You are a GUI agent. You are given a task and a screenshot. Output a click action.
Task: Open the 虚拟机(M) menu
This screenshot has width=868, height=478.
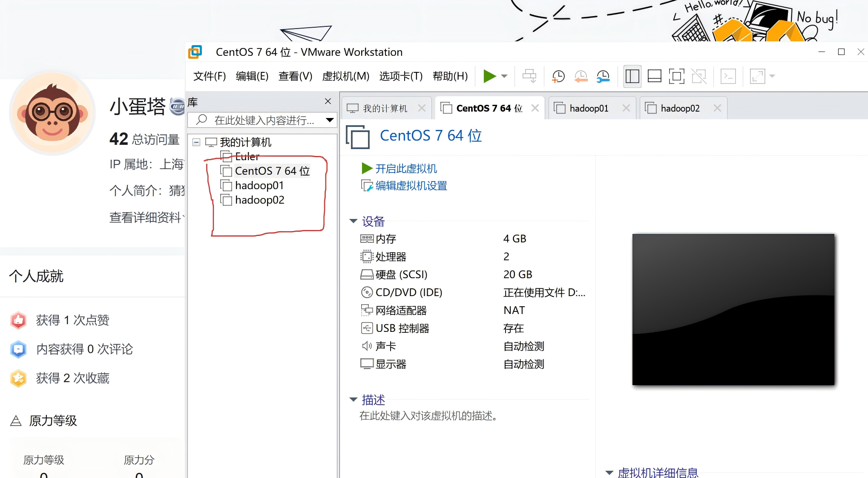click(x=346, y=76)
